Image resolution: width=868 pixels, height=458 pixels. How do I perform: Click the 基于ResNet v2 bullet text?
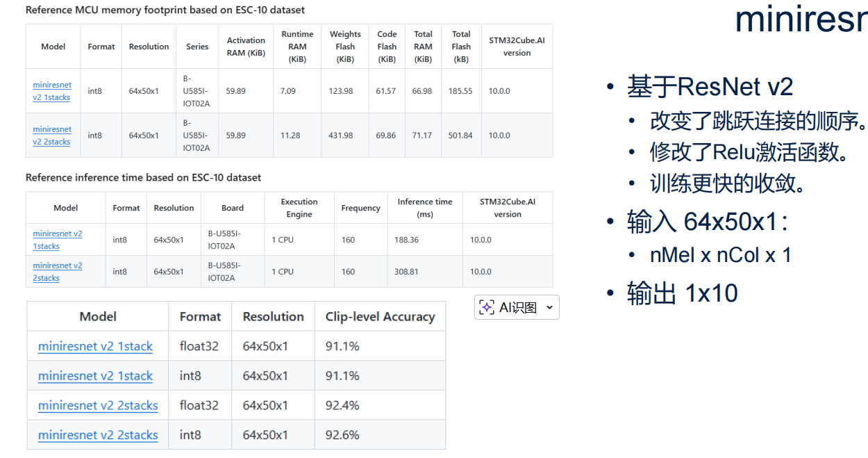(710, 87)
